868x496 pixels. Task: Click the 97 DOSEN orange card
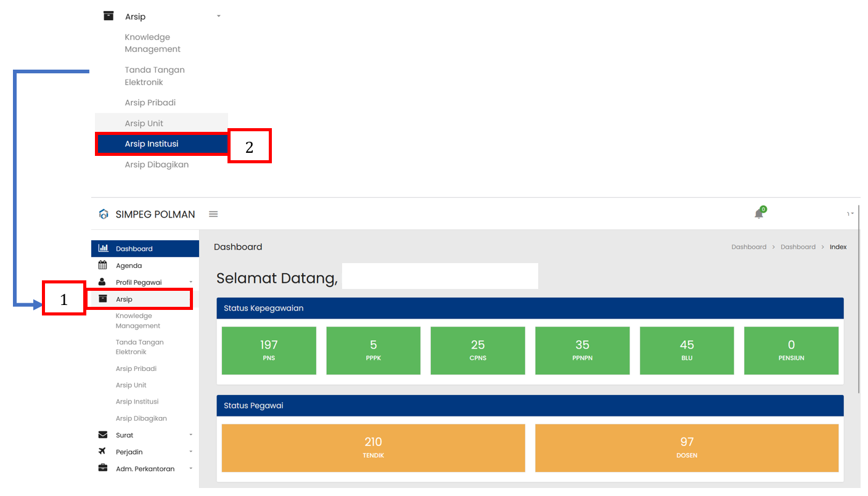pos(687,447)
